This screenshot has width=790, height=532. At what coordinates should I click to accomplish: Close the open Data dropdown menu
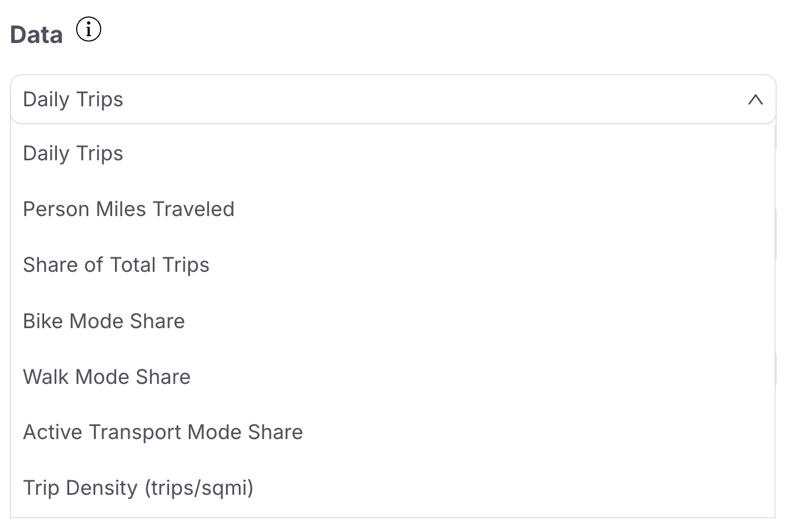(x=755, y=100)
